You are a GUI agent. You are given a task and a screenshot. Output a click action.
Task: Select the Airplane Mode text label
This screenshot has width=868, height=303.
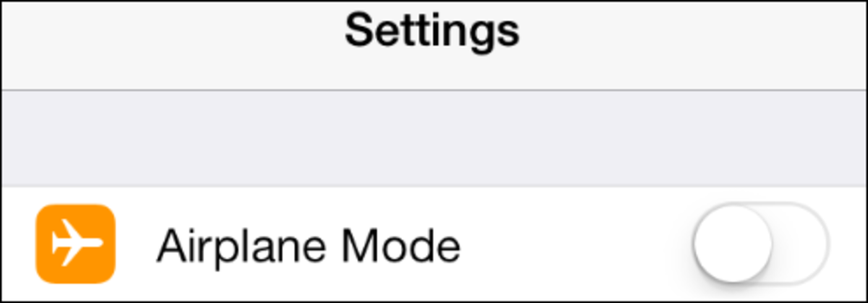pos(309,246)
